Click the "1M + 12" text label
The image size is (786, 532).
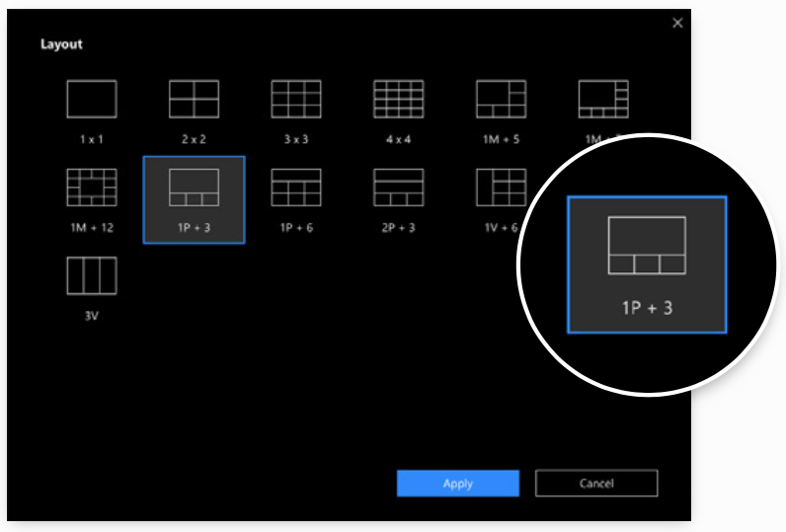point(92,228)
